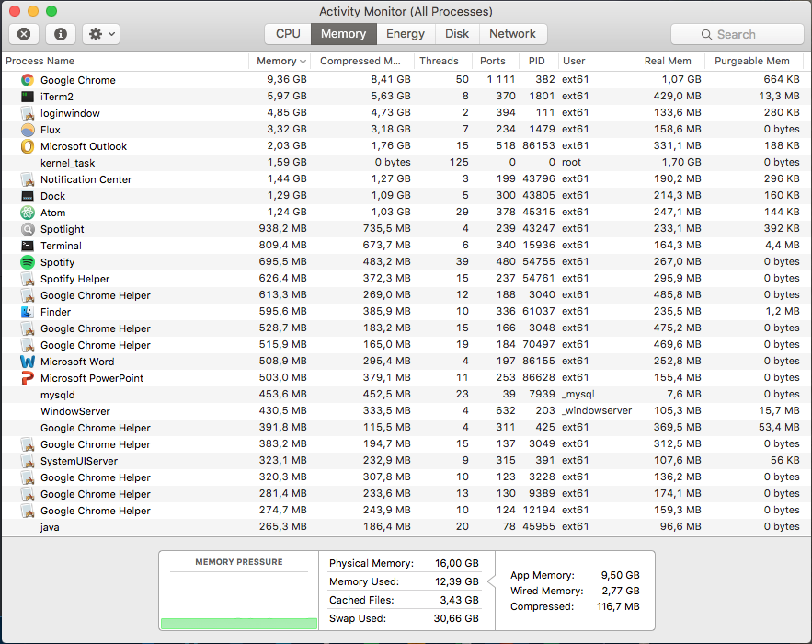Select the java process name
Screen dimensions: 812x644
(50, 527)
